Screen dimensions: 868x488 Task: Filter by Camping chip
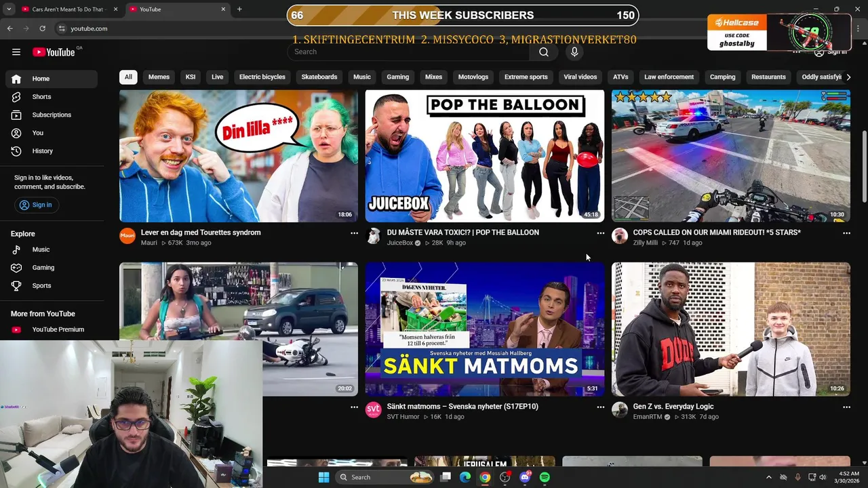(x=722, y=77)
